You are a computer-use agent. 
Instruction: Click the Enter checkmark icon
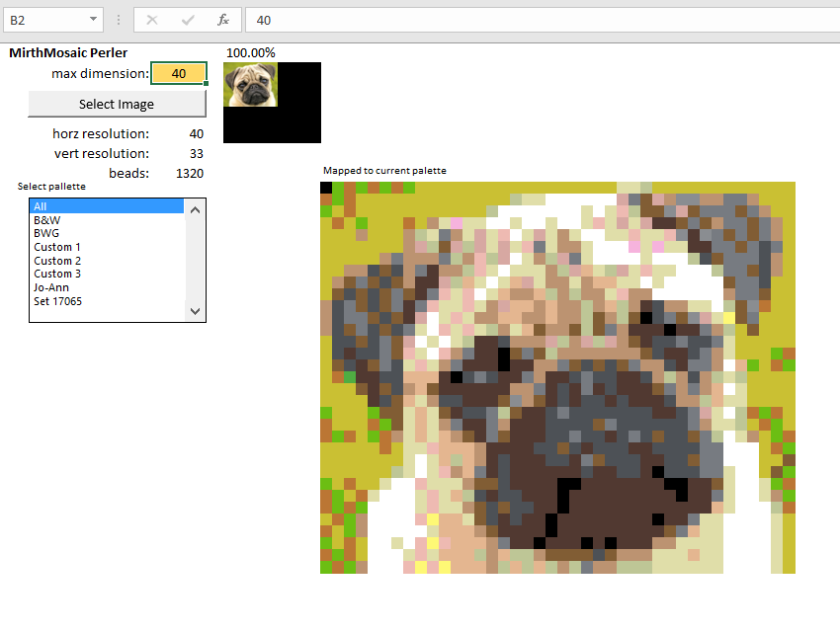(x=185, y=18)
